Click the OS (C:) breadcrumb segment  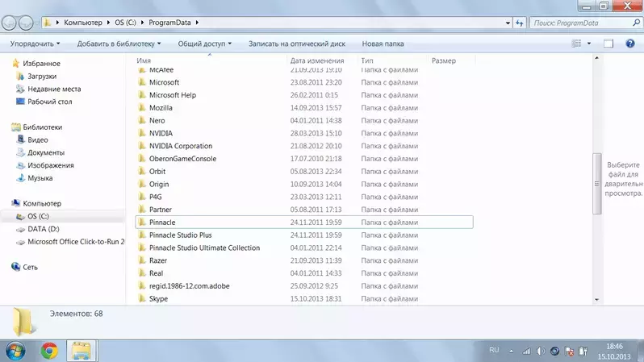(125, 23)
